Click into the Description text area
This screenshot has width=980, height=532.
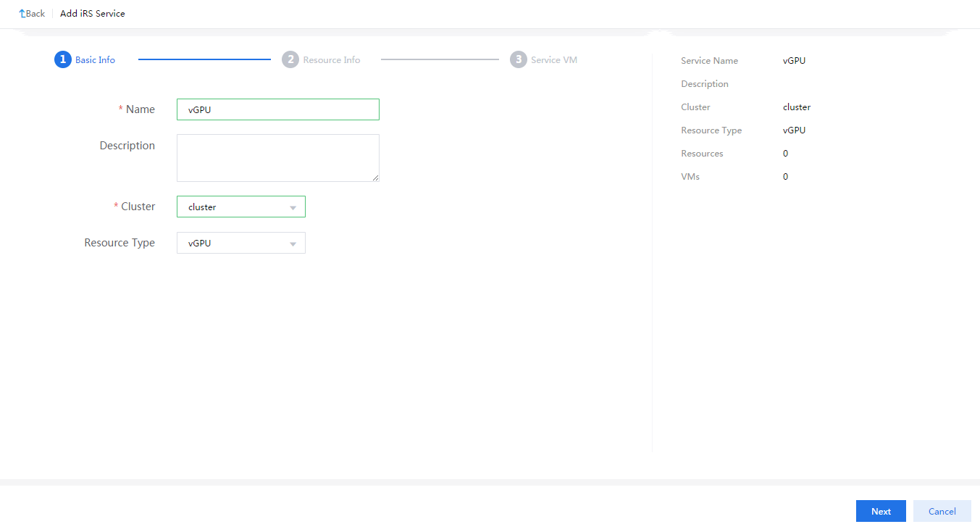click(278, 158)
